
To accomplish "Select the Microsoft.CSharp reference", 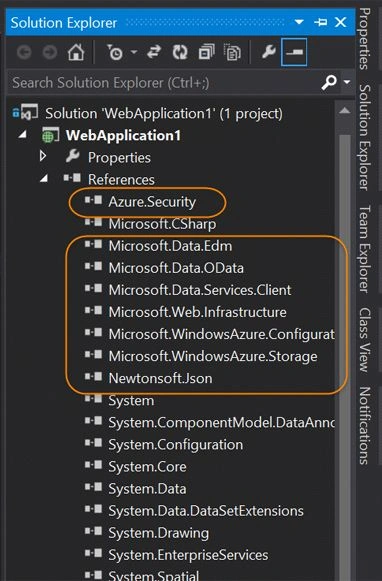I will click(x=162, y=224).
